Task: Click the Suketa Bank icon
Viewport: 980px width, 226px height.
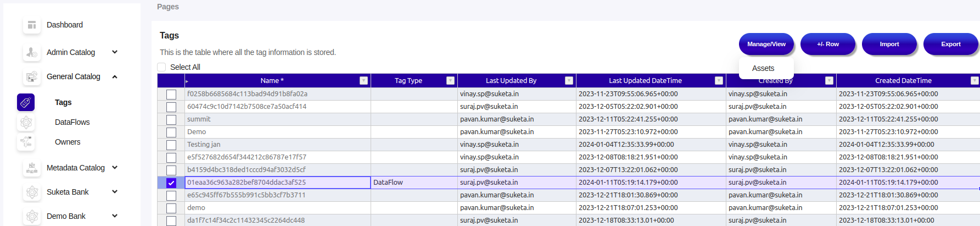Action: click(32, 192)
